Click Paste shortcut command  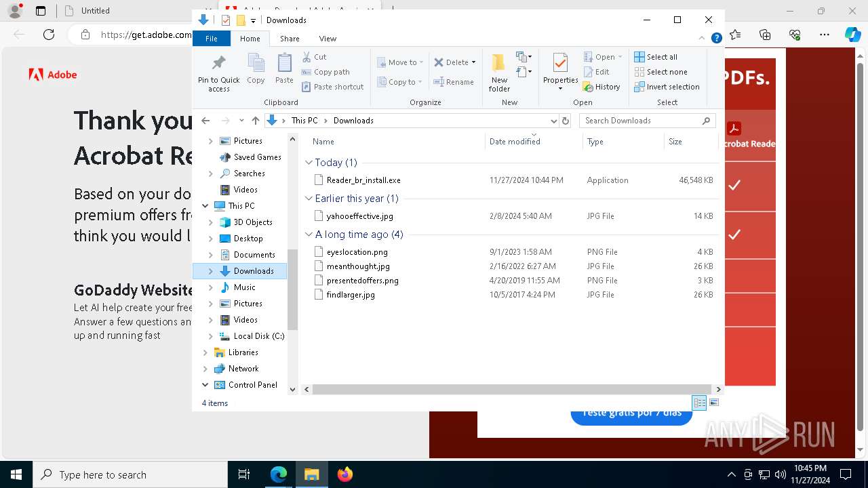[x=332, y=87]
